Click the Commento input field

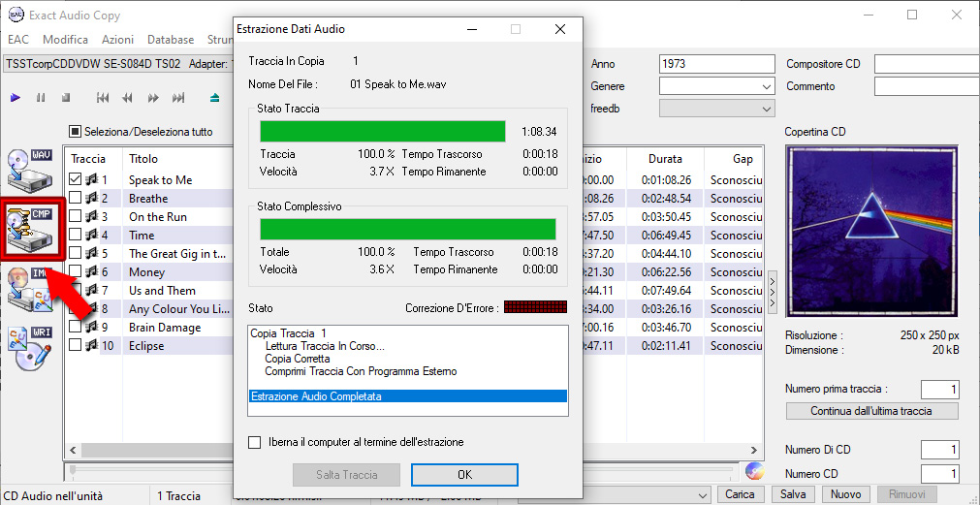[x=927, y=86]
